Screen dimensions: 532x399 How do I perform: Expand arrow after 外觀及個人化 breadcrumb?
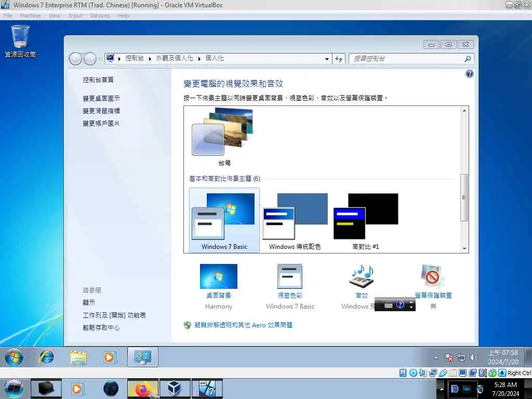(199, 59)
